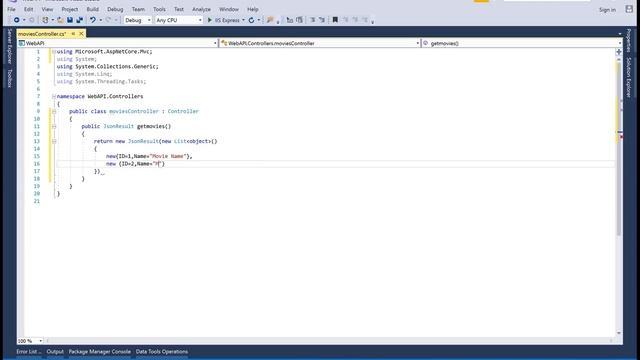Viewport: 640px width, 360px height.
Task: Go to the previous bookmark icon
Action: [x=345, y=20]
